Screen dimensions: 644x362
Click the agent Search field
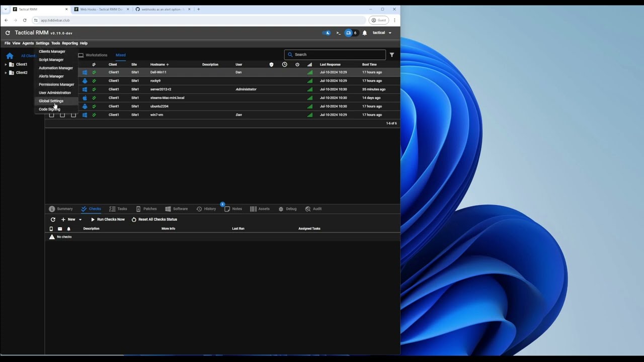coord(335,54)
